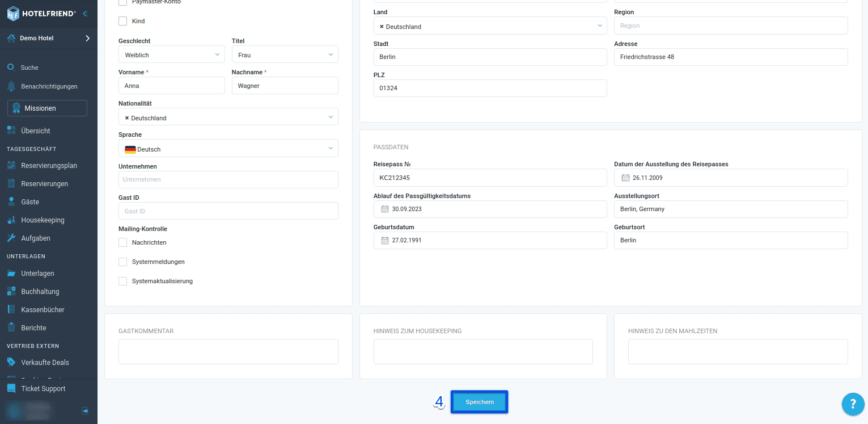The width and height of the screenshot is (868, 424).
Task: Click the Reservierungsplan calendar icon
Action: [x=11, y=166]
